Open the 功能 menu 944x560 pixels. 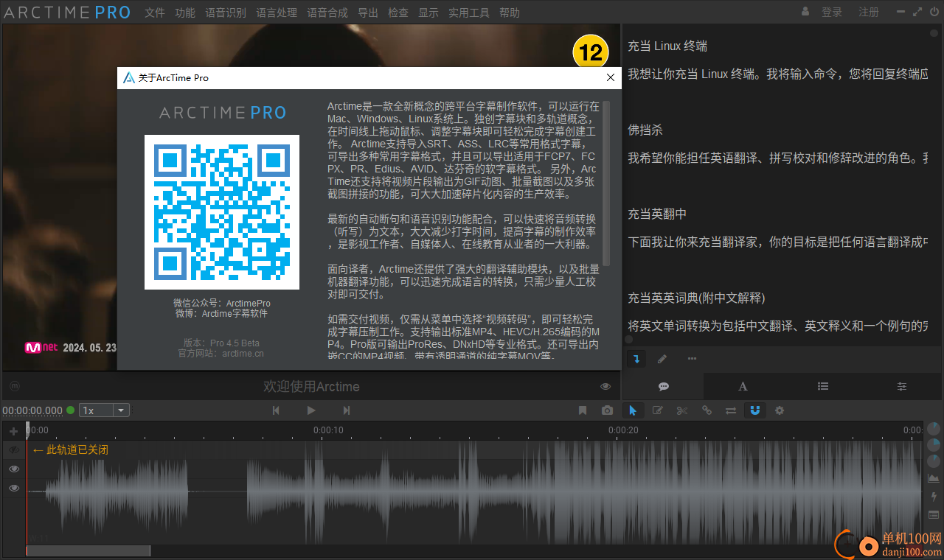[185, 13]
